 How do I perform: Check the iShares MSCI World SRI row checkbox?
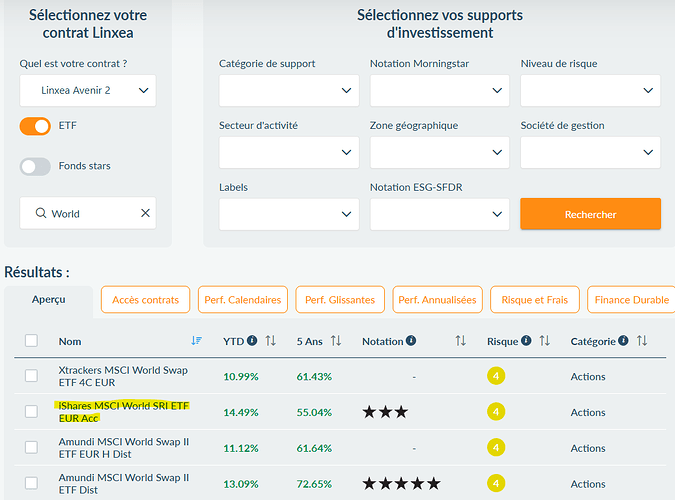(x=31, y=411)
